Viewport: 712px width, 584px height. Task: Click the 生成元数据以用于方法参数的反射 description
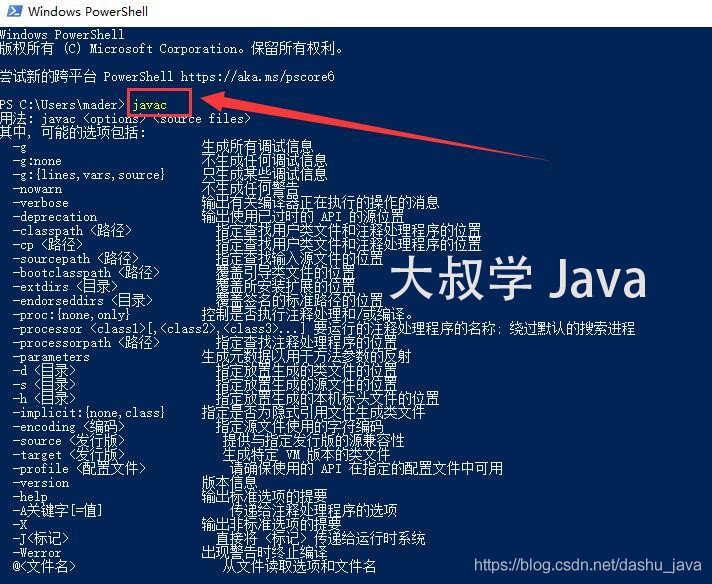(307, 357)
